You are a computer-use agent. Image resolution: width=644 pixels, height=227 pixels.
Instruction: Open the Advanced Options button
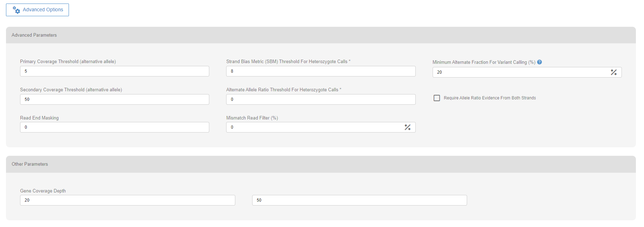(37, 10)
